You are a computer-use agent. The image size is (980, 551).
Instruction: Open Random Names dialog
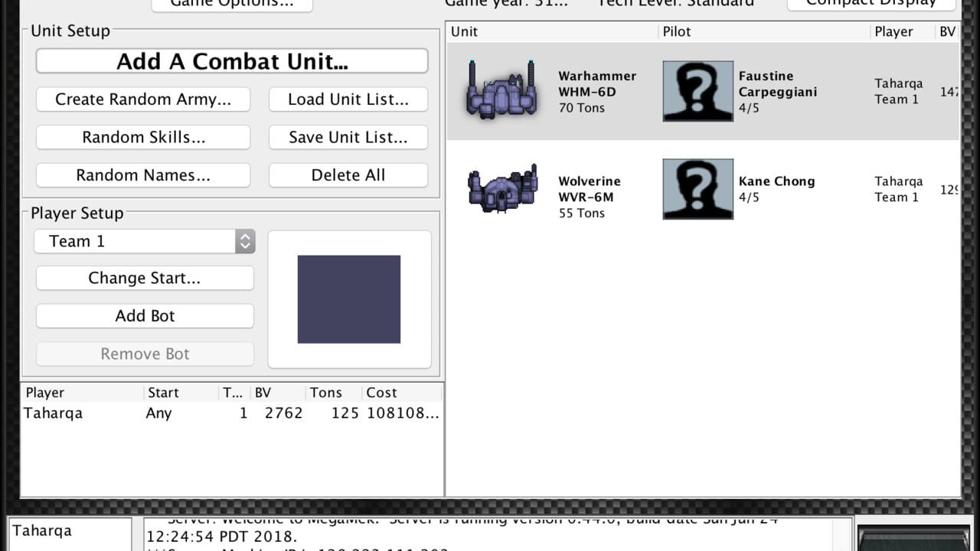coord(143,175)
